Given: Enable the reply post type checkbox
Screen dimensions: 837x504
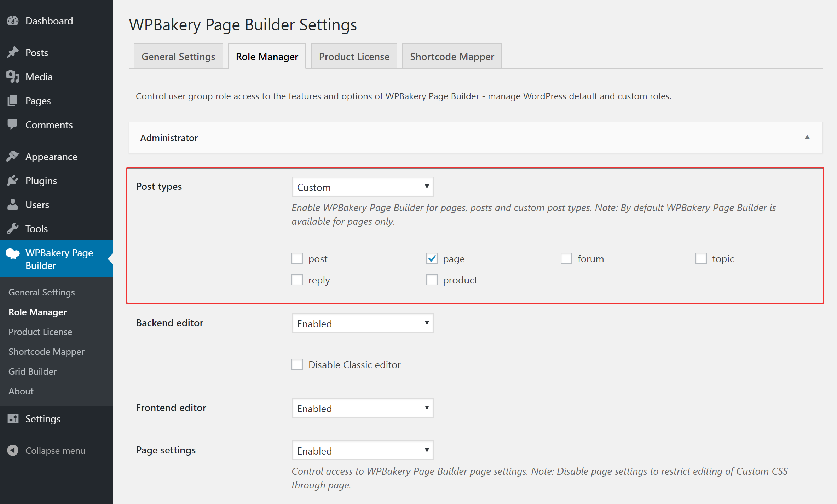Looking at the screenshot, I should tap(297, 280).
